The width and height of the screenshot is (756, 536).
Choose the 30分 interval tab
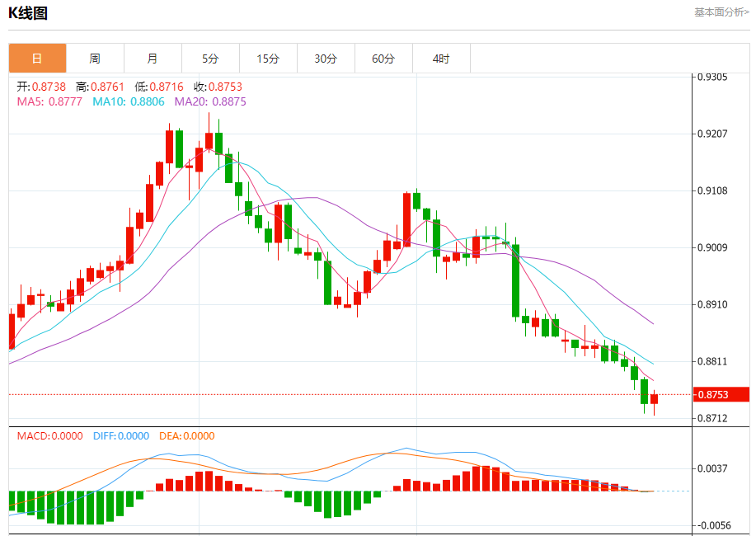(326, 59)
